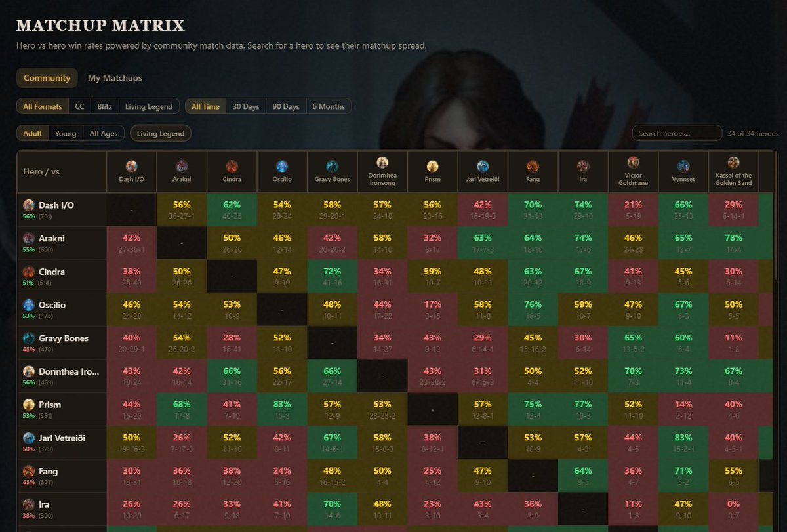The height and width of the screenshot is (532, 787).
Task: Click the vertical scrollbar of the matrix
Action: click(777, 216)
